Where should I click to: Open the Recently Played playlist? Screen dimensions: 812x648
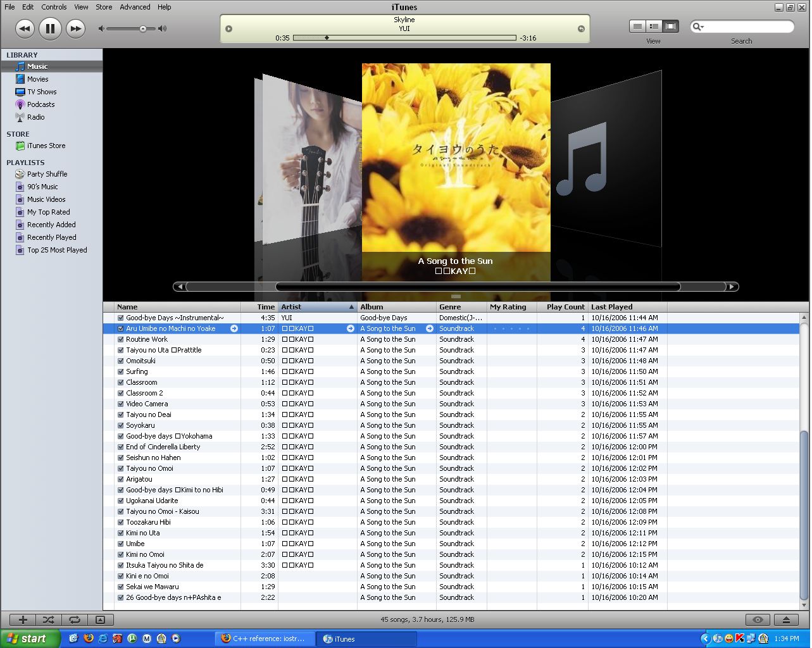(51, 237)
